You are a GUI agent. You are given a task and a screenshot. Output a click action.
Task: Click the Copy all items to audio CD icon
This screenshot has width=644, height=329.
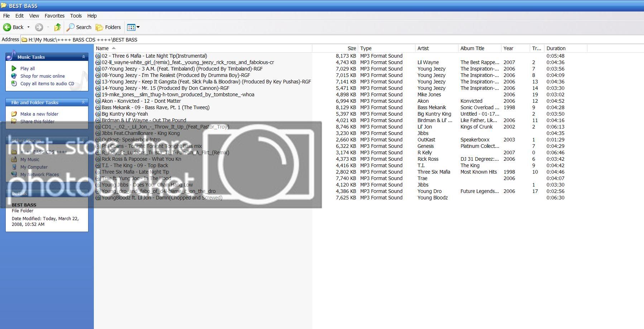tap(14, 83)
